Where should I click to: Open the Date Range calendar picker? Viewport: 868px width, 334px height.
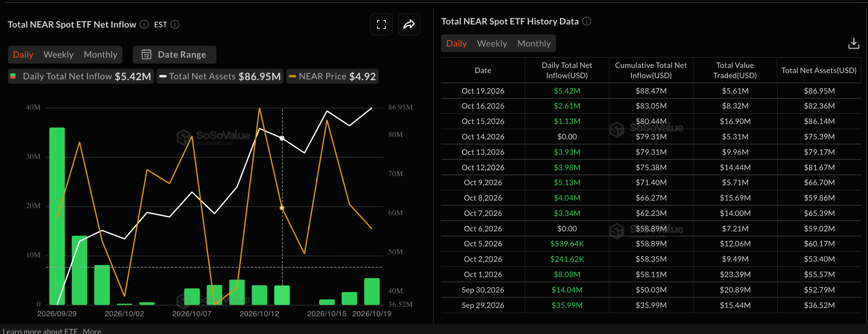click(175, 54)
